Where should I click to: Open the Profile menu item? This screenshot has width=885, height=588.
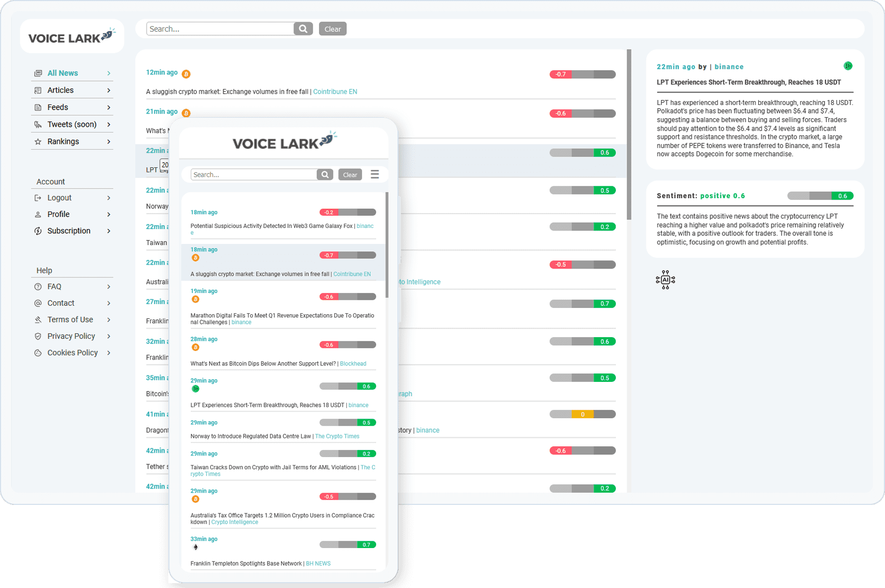(x=59, y=214)
